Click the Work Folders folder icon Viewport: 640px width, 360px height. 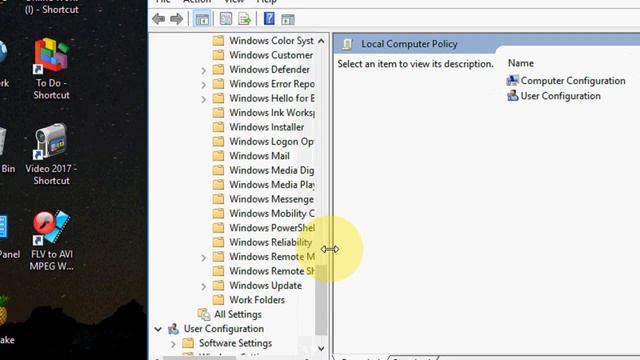[218, 300]
